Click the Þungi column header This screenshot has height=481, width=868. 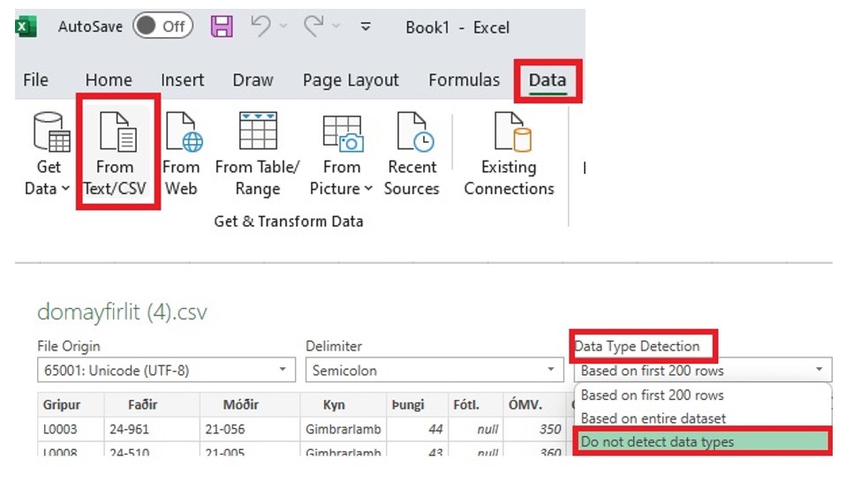418,404
